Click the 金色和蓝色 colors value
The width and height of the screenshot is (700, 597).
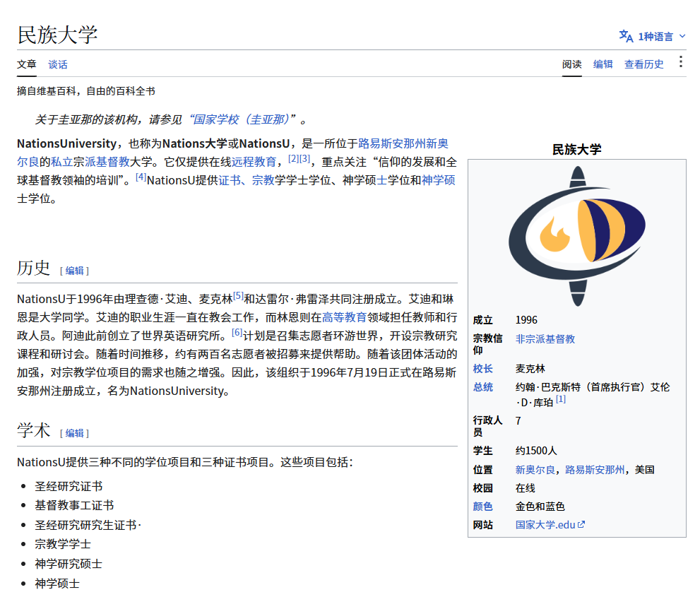[540, 507]
